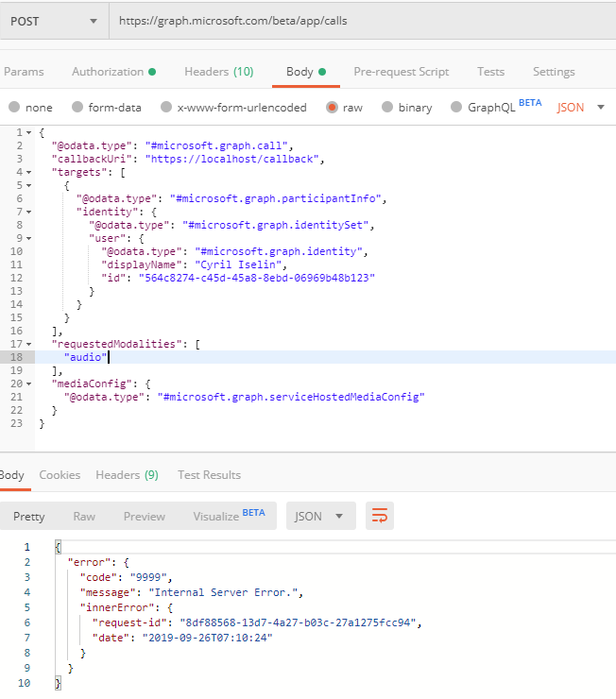Go to the Tests tab
The height and width of the screenshot is (699, 616).
click(490, 72)
